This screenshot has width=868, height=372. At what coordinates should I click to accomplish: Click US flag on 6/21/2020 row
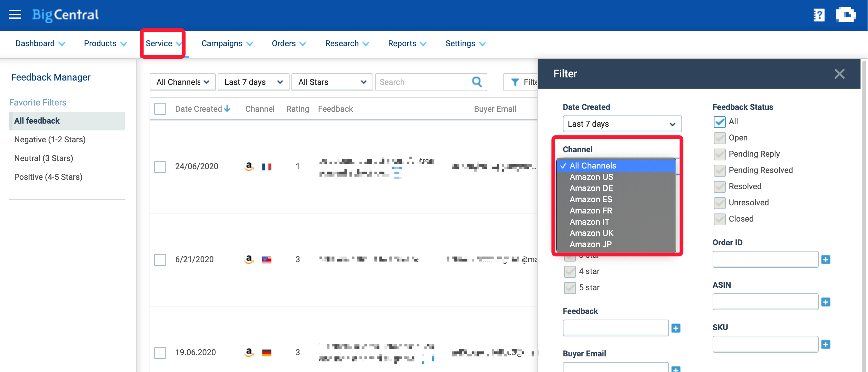pyautogui.click(x=266, y=260)
